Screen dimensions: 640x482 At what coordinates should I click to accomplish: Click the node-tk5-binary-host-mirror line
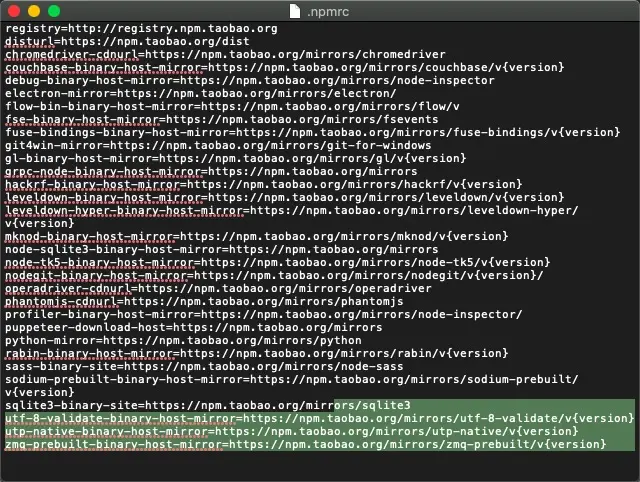[278, 262]
